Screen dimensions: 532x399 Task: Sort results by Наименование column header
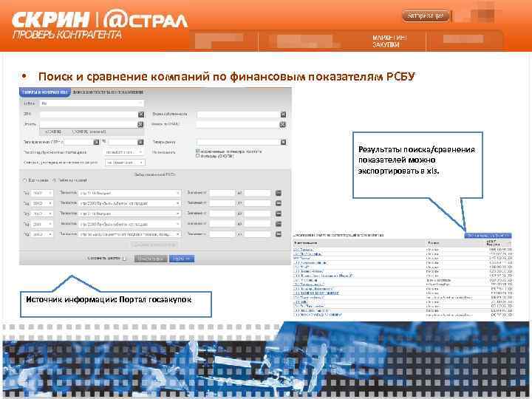[x=305, y=243]
